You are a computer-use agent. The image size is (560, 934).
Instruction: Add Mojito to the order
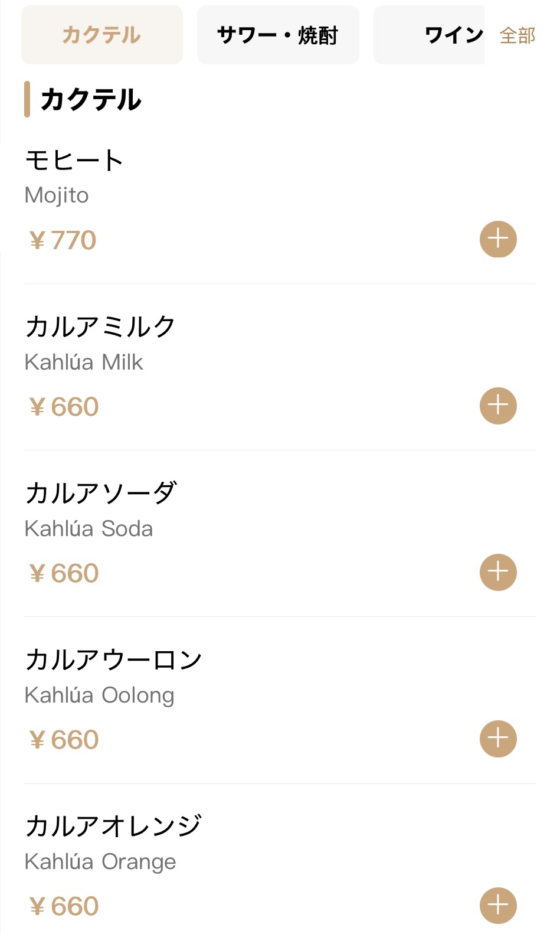click(x=498, y=239)
